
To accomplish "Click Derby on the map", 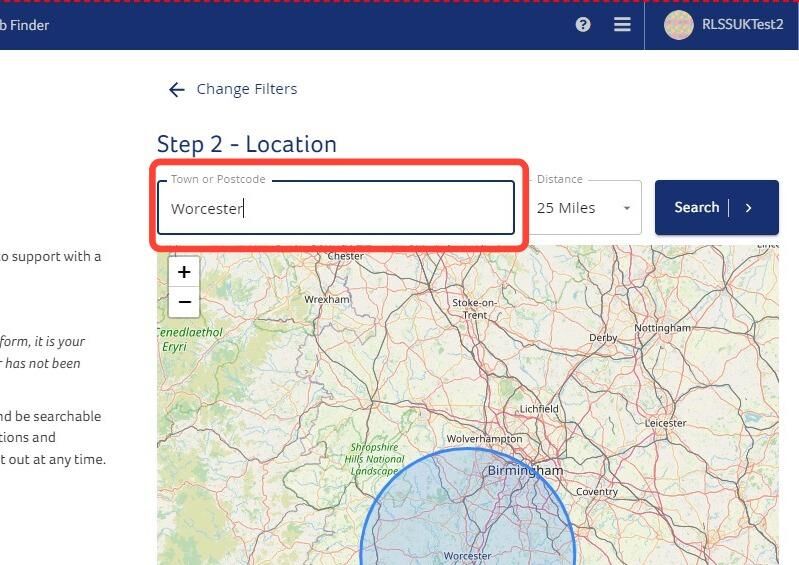I will coord(603,338).
